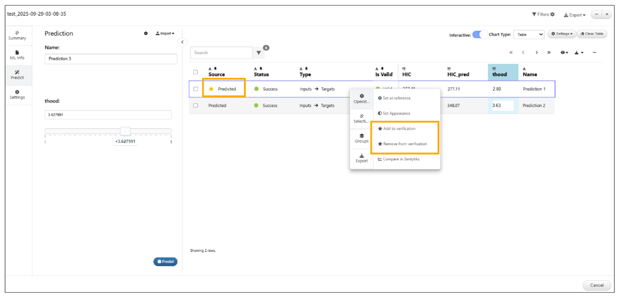The height and width of the screenshot is (305, 644).
Task: Expand the Import dropdown
Action: 165,33
